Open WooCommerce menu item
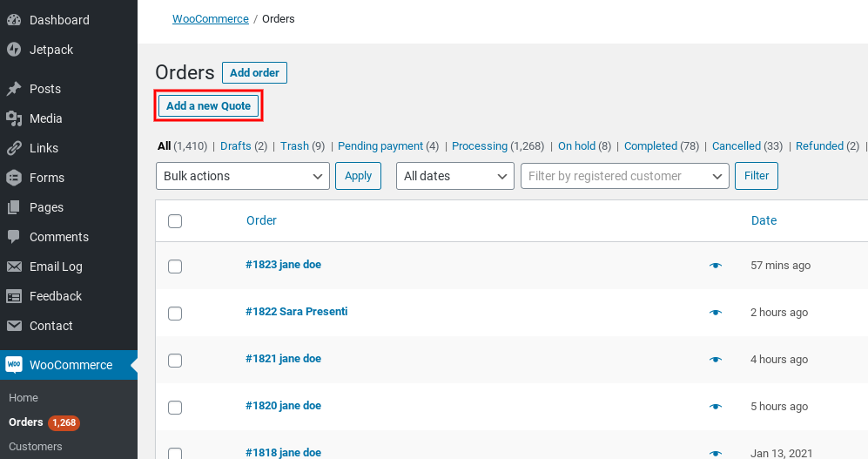868x459 pixels. point(71,365)
